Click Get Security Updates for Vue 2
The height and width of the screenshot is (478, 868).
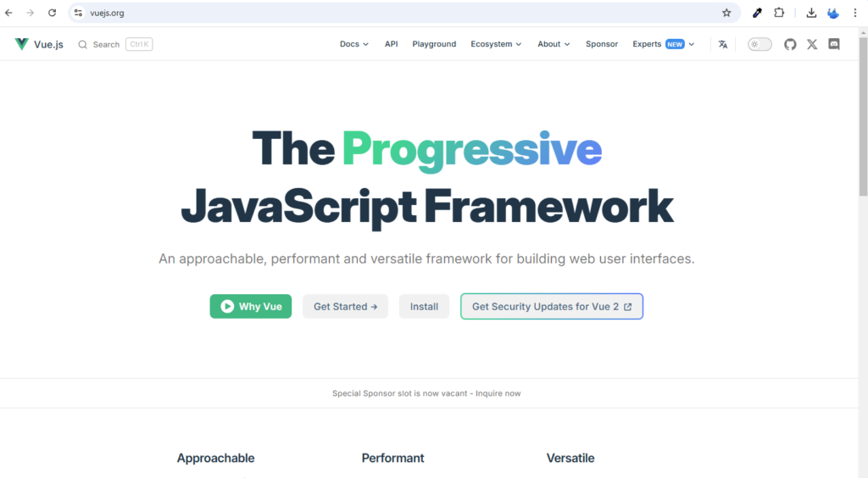point(552,307)
